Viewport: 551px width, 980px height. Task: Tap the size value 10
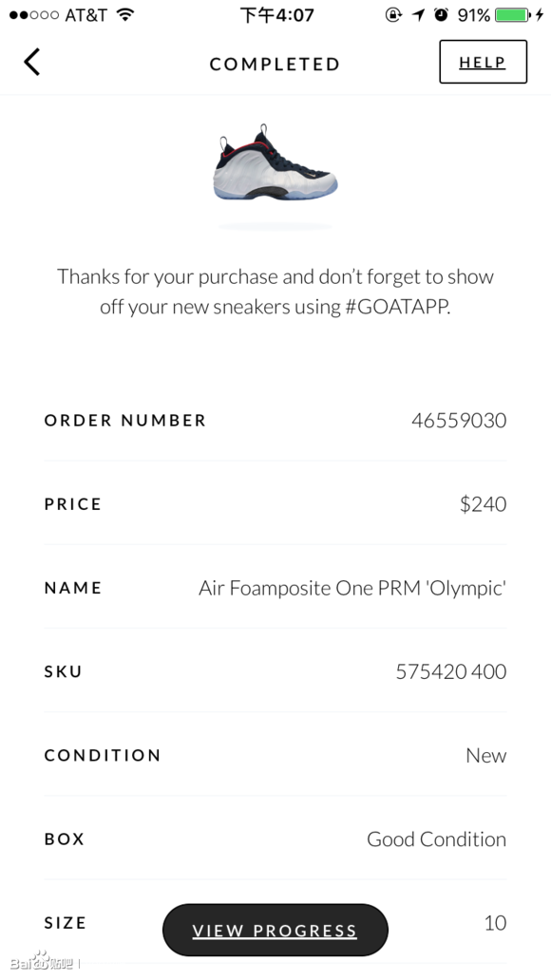[x=495, y=922]
